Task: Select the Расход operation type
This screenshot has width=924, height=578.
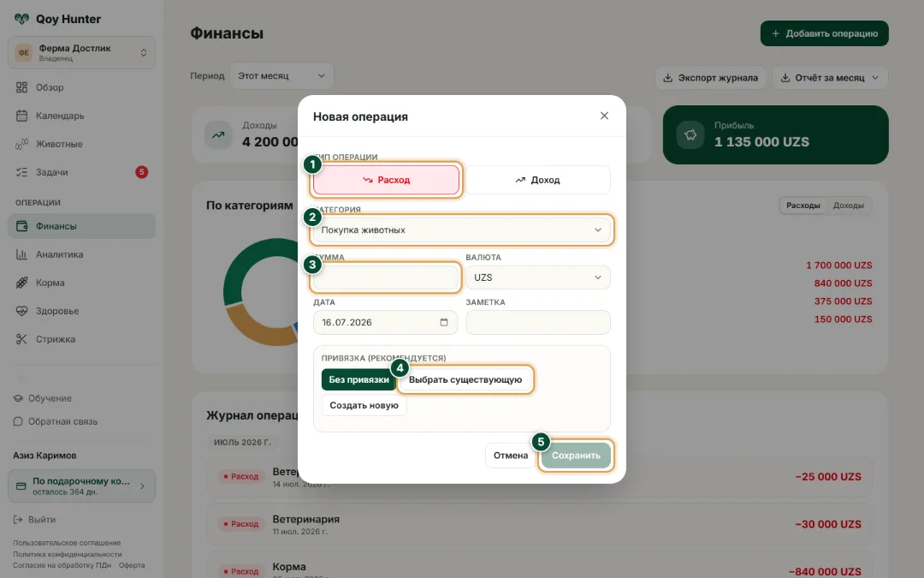Action: pyautogui.click(x=386, y=180)
